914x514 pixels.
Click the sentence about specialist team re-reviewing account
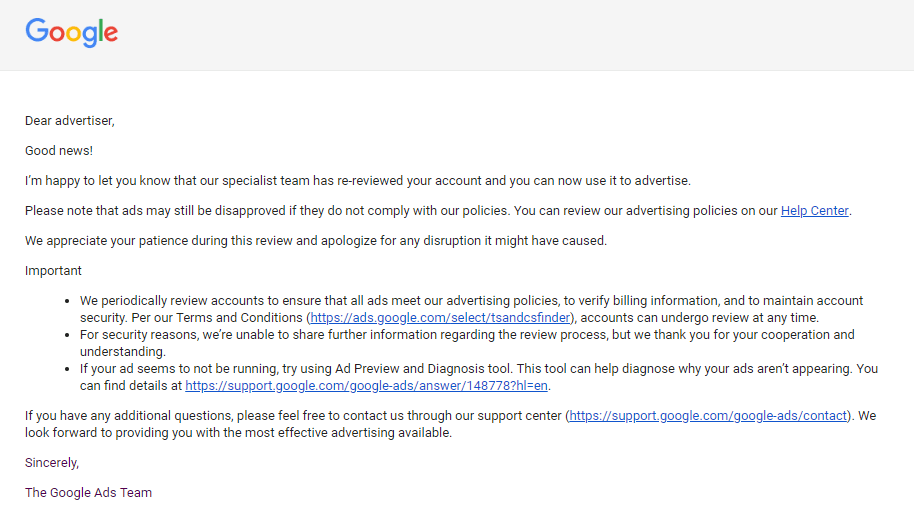pos(357,181)
